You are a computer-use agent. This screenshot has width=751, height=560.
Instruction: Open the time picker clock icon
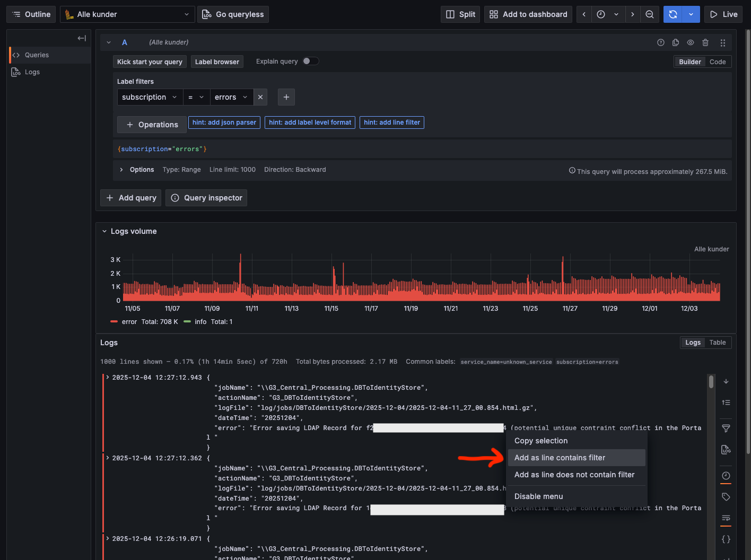point(601,14)
